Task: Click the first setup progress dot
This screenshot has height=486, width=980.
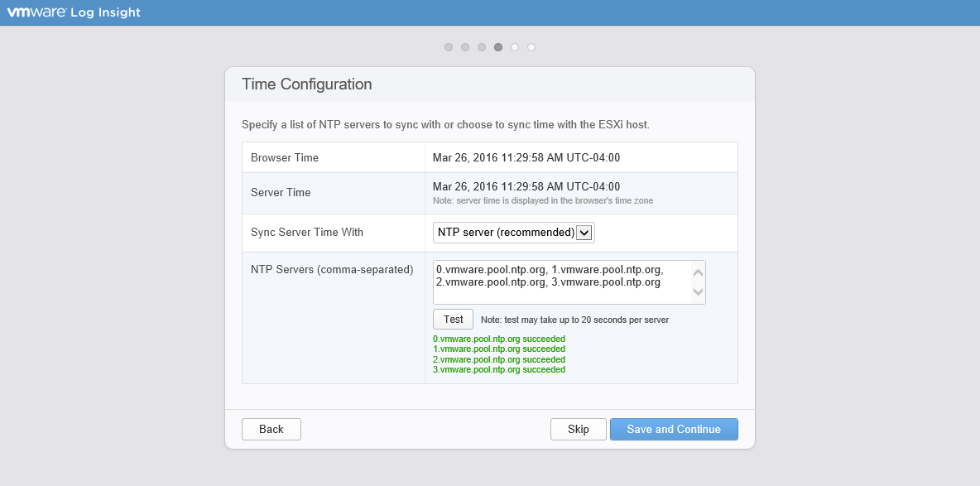Action: 449,47
